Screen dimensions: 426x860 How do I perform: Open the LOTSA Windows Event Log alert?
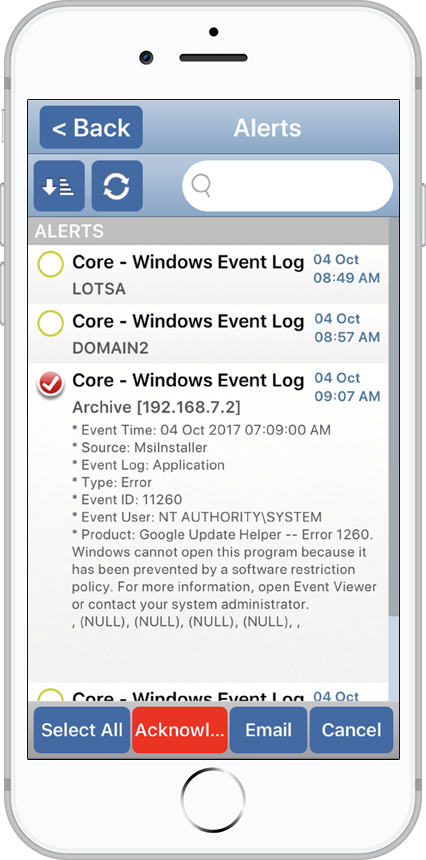click(x=208, y=275)
